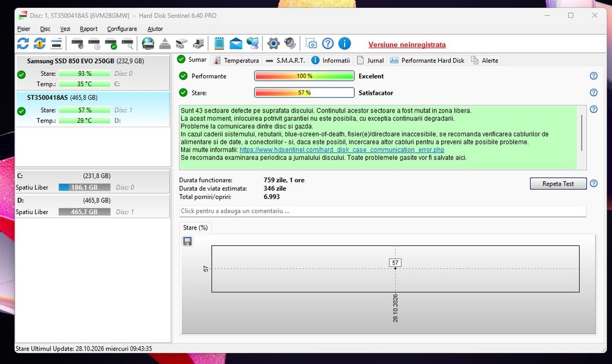
Task: Select the ST3500418AS disk entry
Action: tap(92, 110)
